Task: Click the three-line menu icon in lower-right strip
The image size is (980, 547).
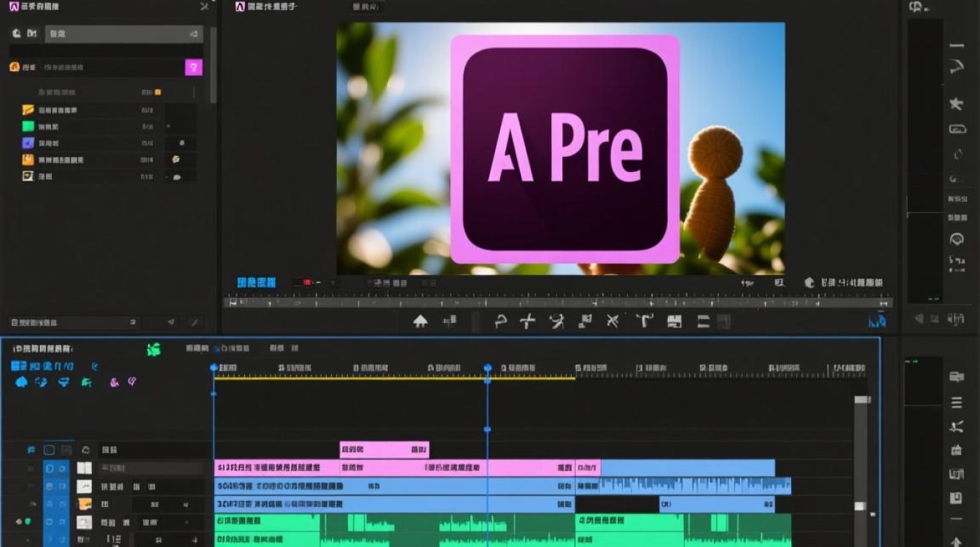Action: (956, 403)
